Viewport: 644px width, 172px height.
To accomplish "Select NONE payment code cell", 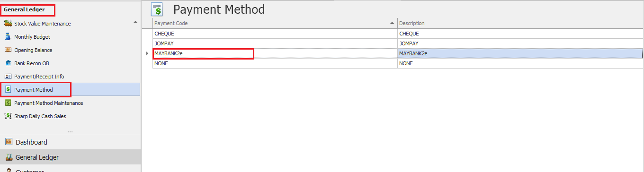I will (x=275, y=63).
